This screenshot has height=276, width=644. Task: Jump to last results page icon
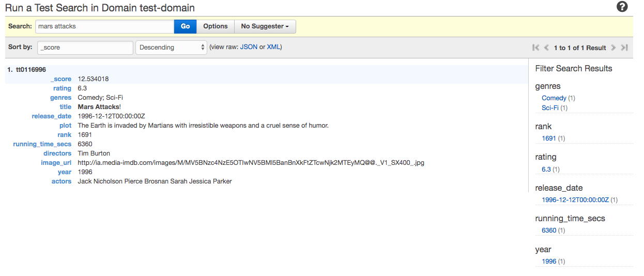624,48
